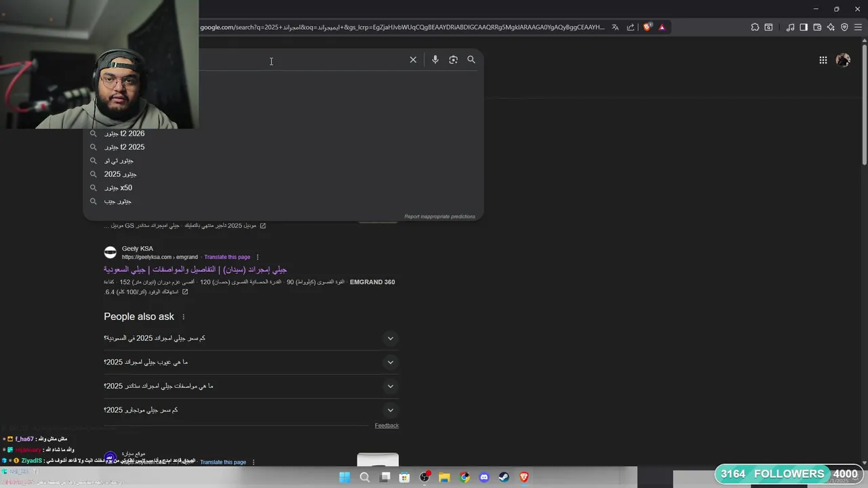Select the Brave browser taskbar icon
Screen dimensions: 868x488
(524, 477)
